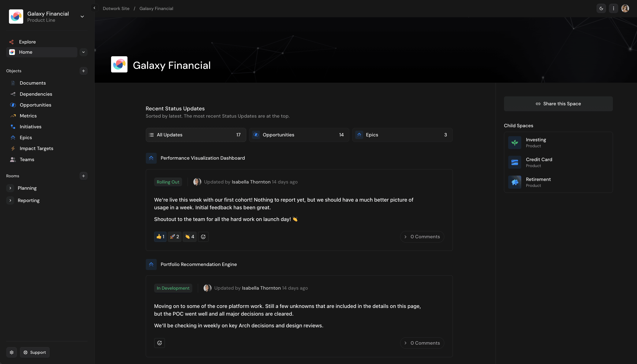
Task: Add emoji reaction to the In Development update
Action: [x=159, y=343]
